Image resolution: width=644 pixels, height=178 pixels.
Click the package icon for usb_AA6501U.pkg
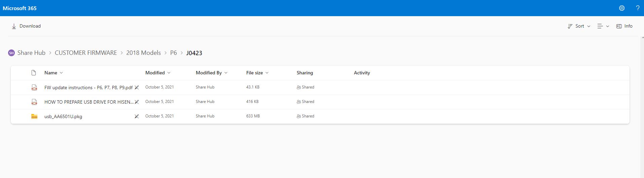(x=34, y=116)
